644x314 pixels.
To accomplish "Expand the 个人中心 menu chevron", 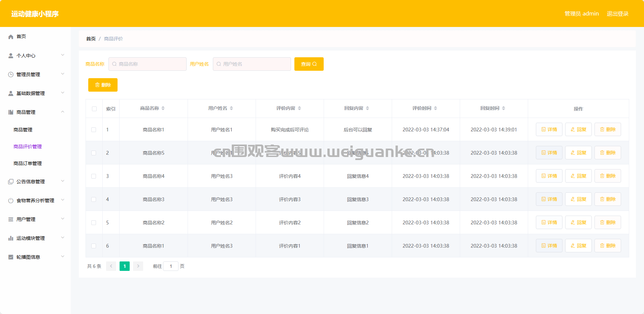I will 63,55.
